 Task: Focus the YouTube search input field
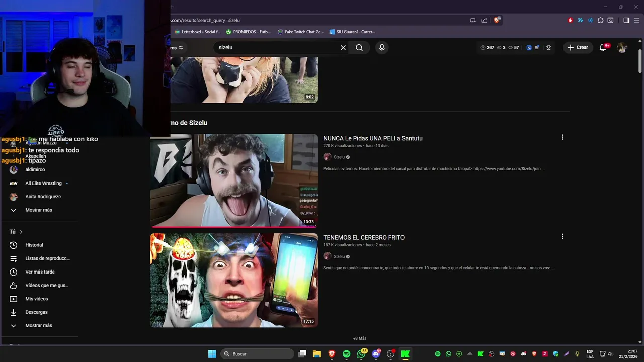click(x=277, y=47)
